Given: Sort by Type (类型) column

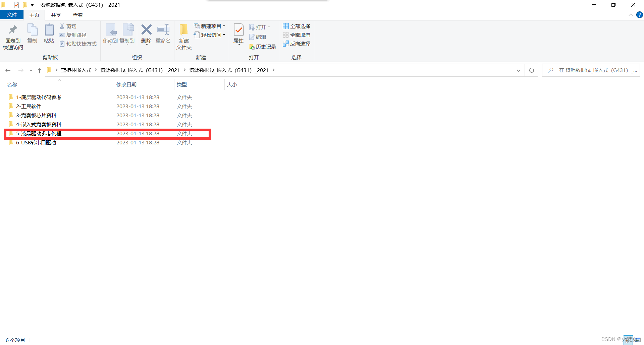Looking at the screenshot, I should 182,84.
